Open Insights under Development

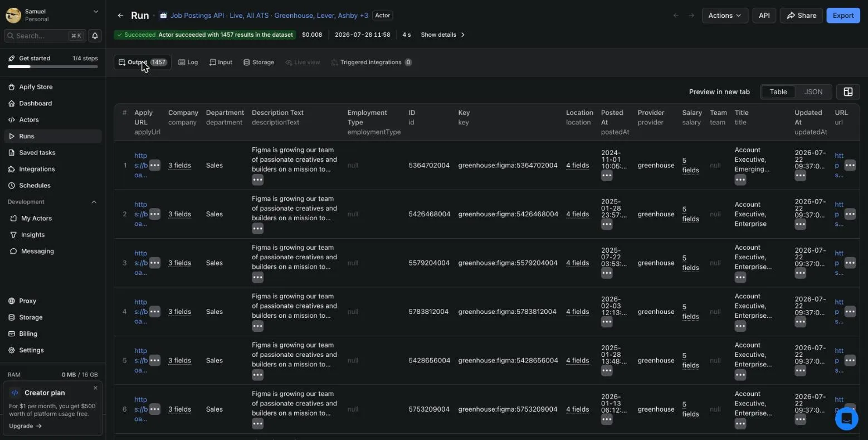[x=33, y=235]
